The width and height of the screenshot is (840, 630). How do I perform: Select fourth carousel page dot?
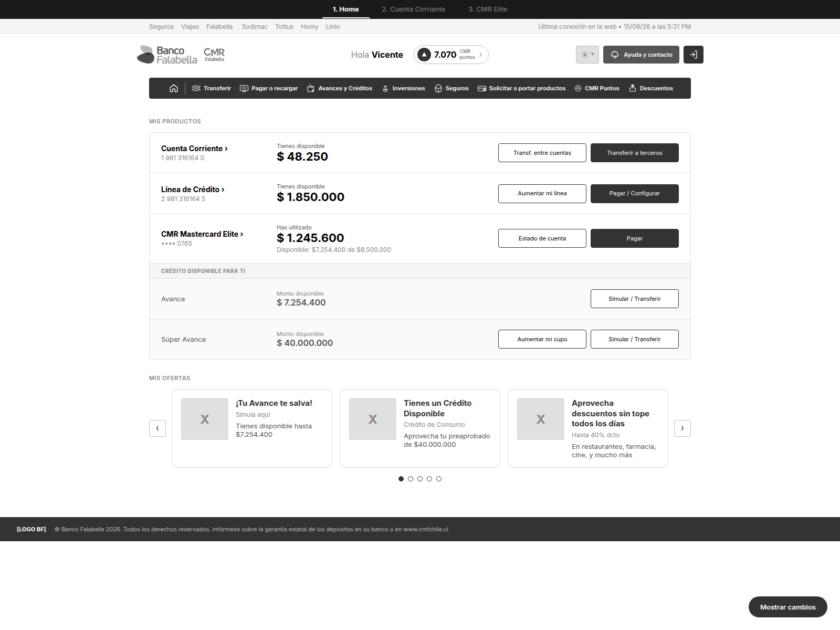click(x=429, y=479)
